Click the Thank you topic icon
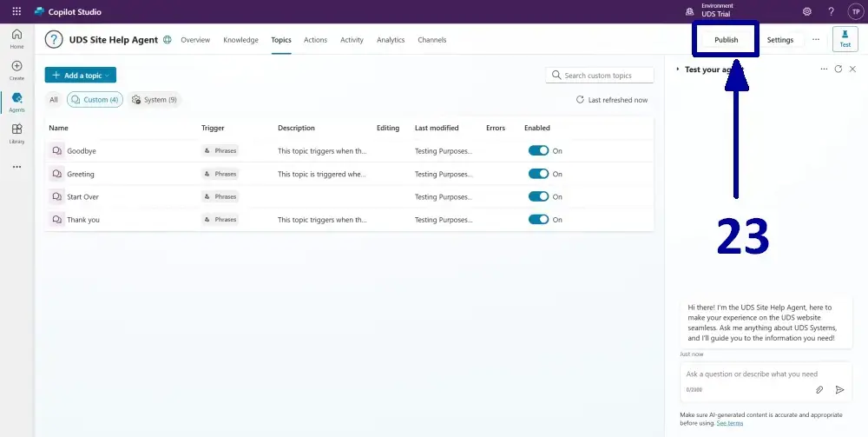Screen dimensions: 868x437 coord(56,219)
